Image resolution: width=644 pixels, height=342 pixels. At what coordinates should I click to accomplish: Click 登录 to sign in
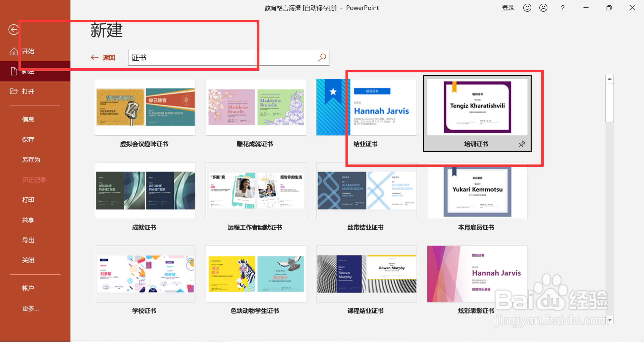pos(508,8)
